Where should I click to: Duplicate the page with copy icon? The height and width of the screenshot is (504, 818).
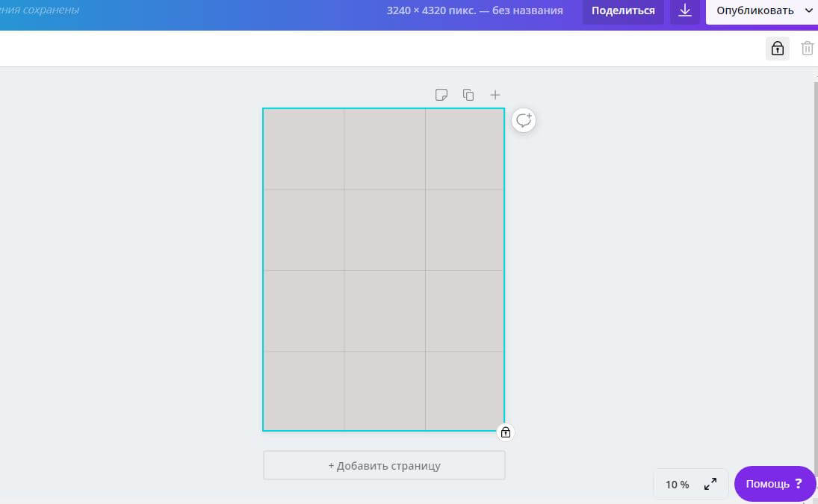pos(468,95)
